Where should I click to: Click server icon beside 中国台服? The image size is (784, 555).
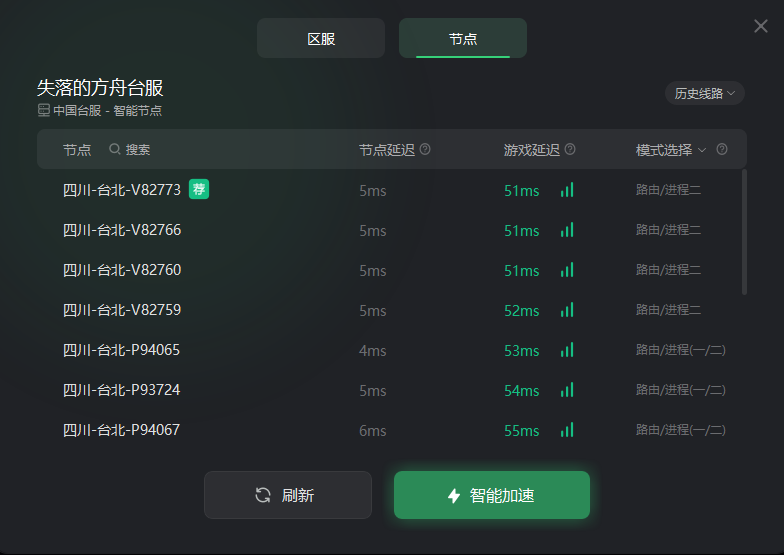pyautogui.click(x=43, y=111)
